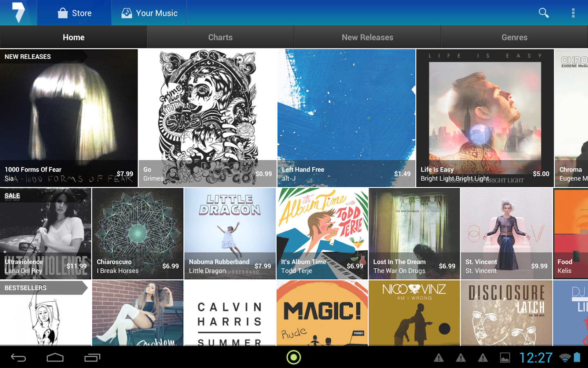This screenshot has width=588, height=368.
Task: Open the bestseller with woman on bench cover
Action: [x=138, y=313]
